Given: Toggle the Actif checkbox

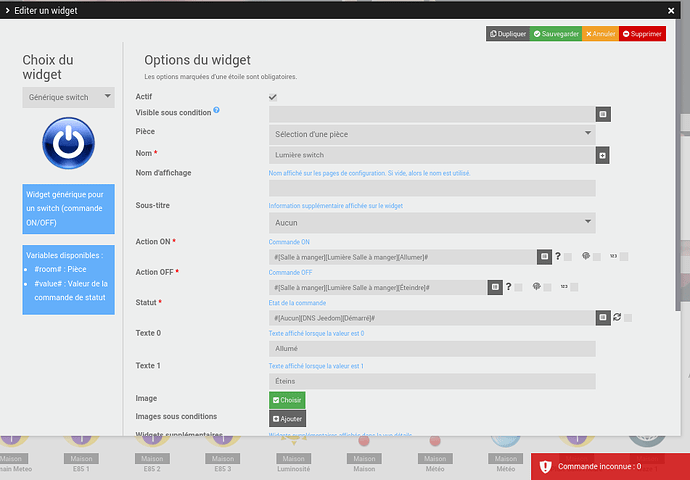Looking at the screenshot, I should pos(273,97).
